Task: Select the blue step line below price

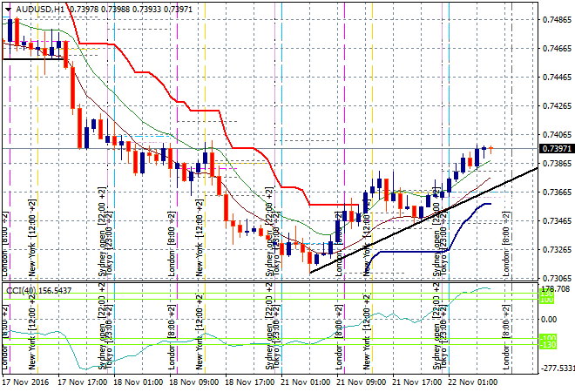Action: [409, 251]
